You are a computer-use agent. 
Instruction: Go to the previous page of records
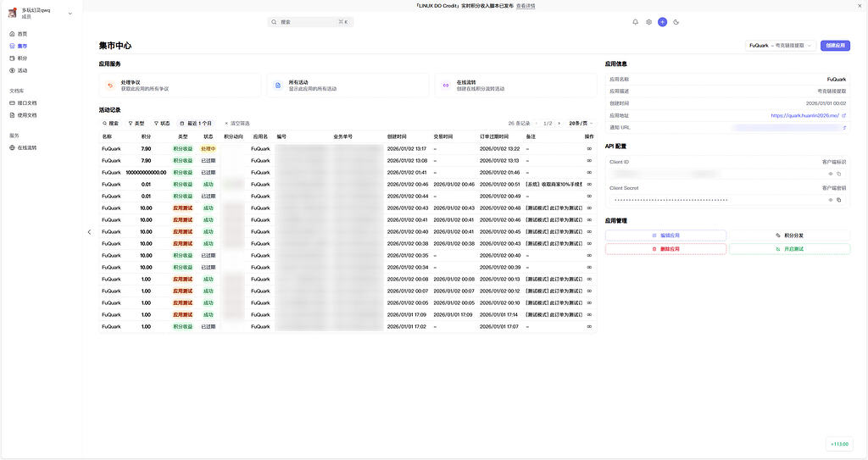(537, 124)
